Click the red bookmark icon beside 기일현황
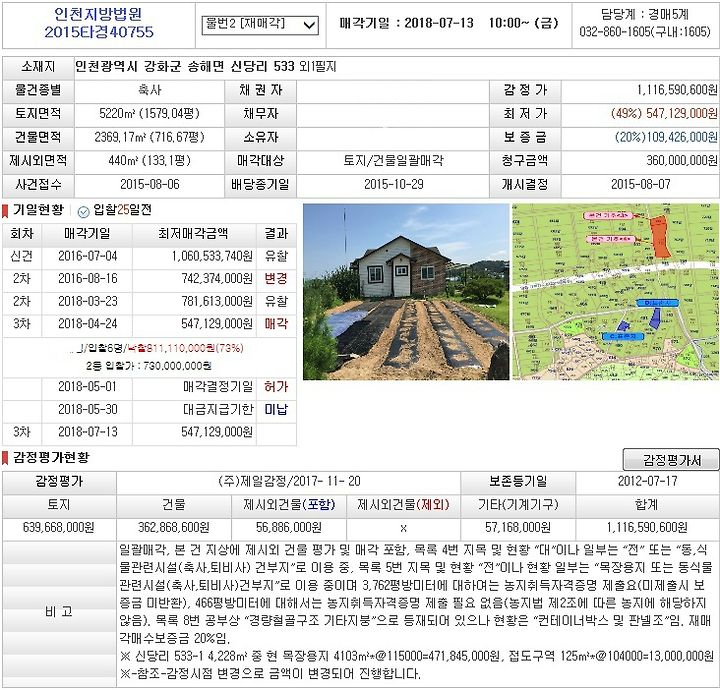This screenshot has width=720, height=690. point(6,211)
